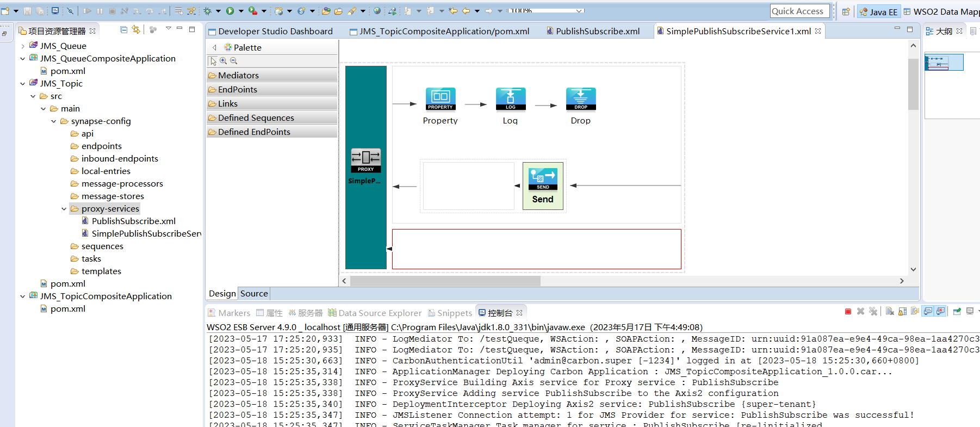Collapse the proxy-services folder

[x=64, y=209]
